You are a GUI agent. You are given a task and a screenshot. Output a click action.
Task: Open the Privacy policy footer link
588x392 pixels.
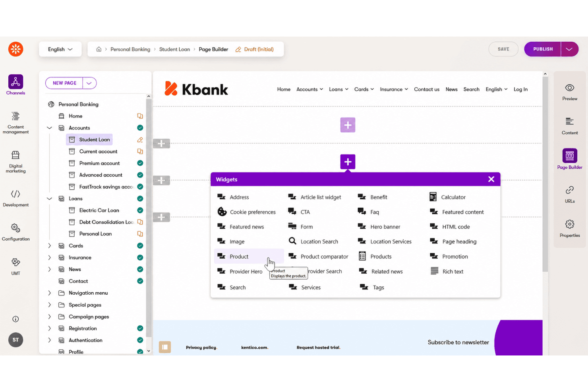201,348
